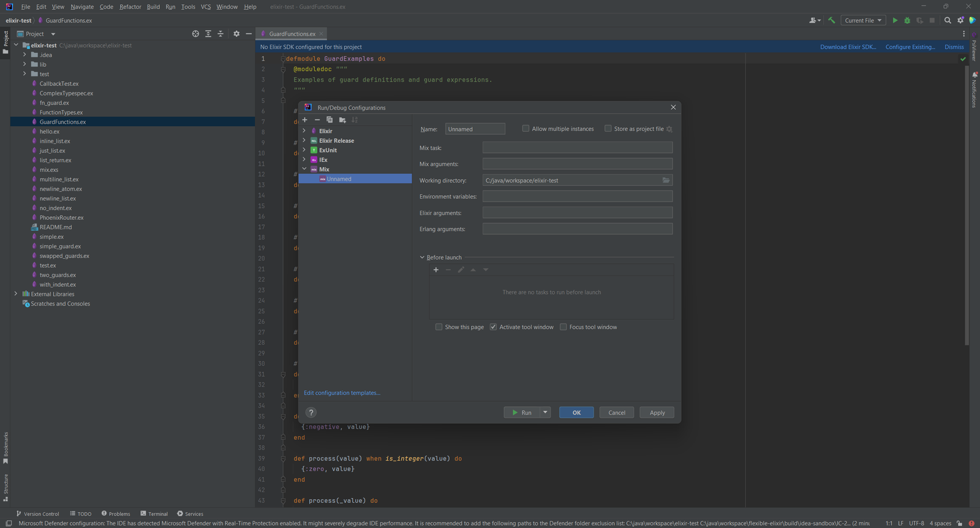
Task: Expand the Elixir configuration group
Action: click(304, 131)
